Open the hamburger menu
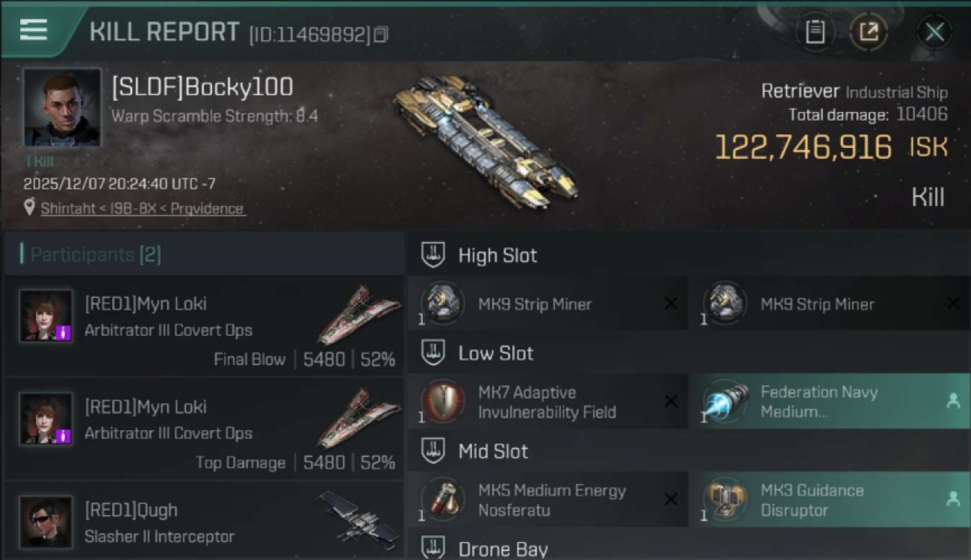The width and height of the screenshot is (971, 560). (34, 30)
